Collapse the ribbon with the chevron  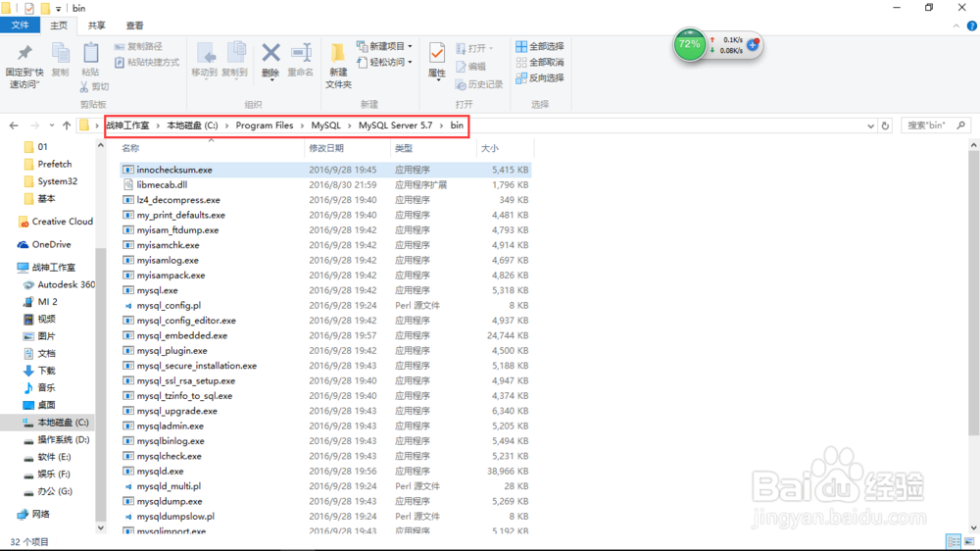point(956,25)
